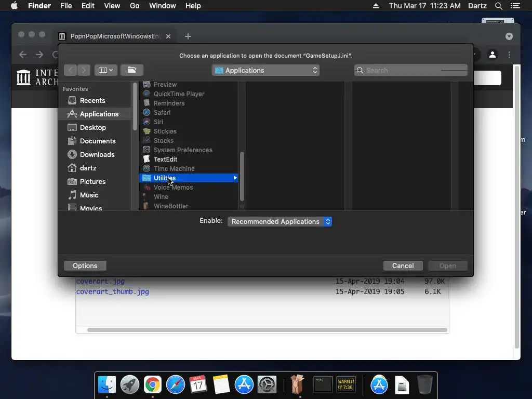This screenshot has width=532, height=399.
Task: Open the coverart_thumb.jpg link
Action: coord(113,292)
